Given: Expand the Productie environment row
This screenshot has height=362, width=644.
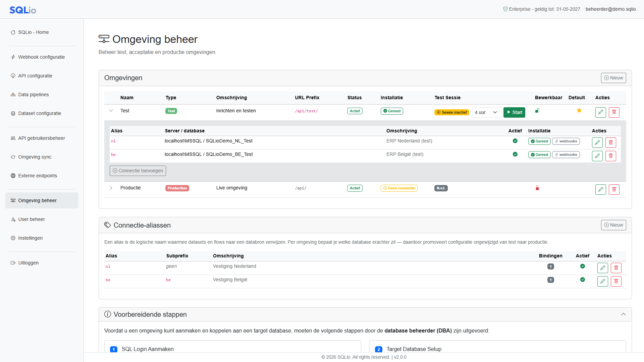Looking at the screenshot, I should point(111,188).
